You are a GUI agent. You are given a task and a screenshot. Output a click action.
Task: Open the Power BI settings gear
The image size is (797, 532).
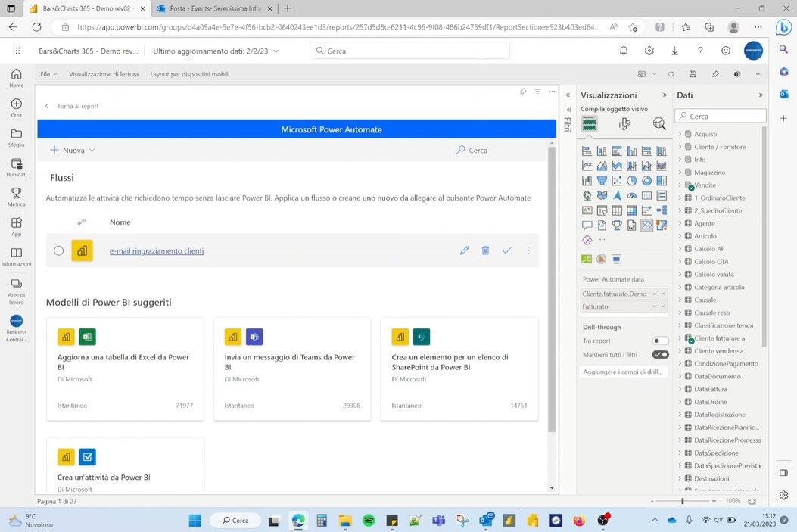649,51
